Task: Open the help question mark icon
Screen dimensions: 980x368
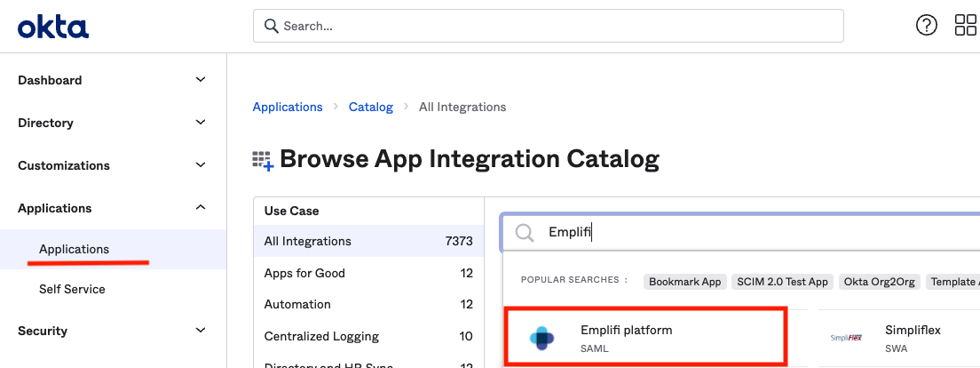Action: pyautogui.click(x=926, y=26)
